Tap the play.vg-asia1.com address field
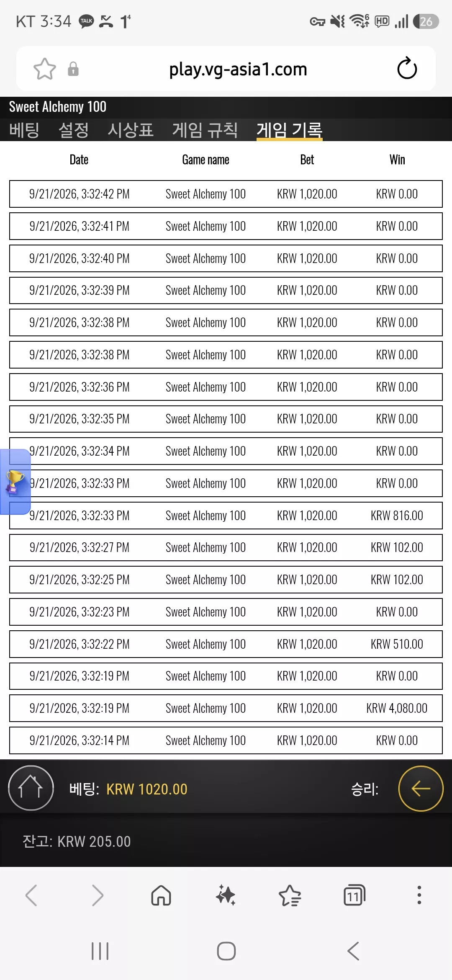452x980 pixels. [x=238, y=69]
